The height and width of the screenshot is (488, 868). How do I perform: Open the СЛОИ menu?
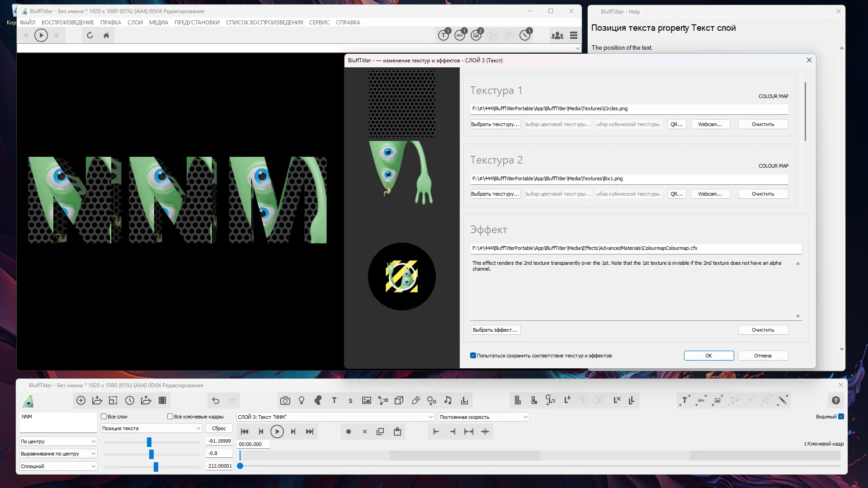(135, 22)
